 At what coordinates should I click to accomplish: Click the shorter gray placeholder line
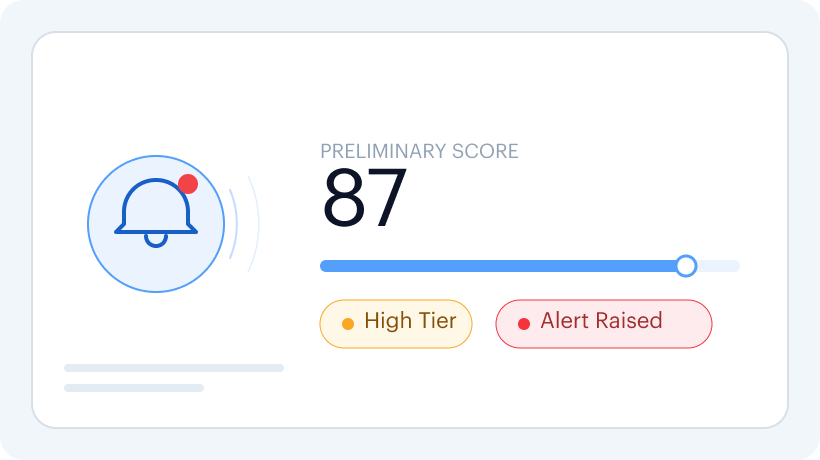click(x=134, y=388)
